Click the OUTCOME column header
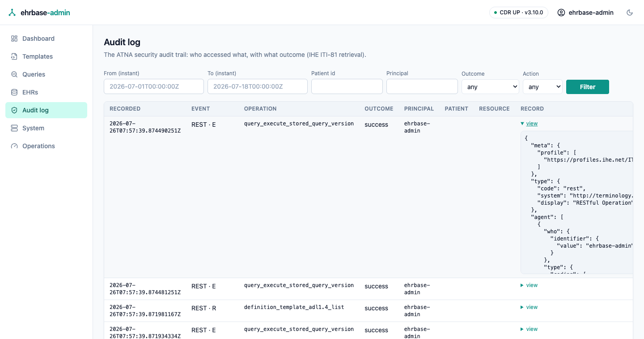 pos(379,109)
